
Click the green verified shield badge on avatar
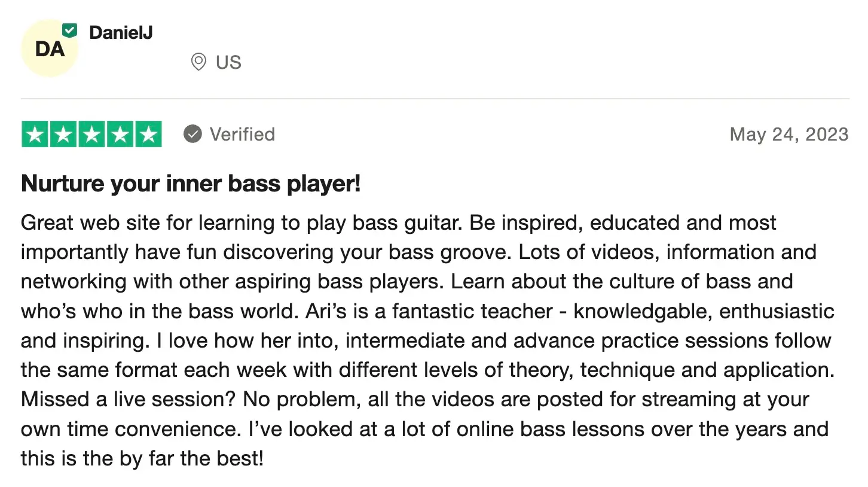click(70, 30)
